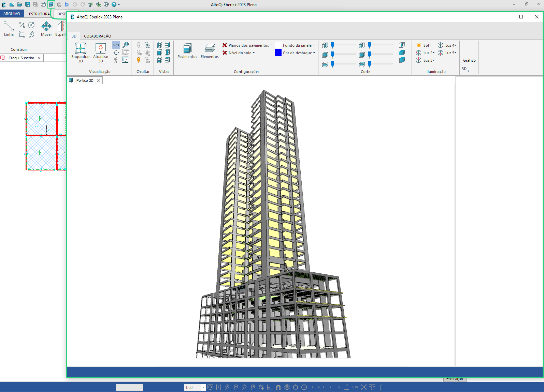The image size is (544, 392).
Task: Click the help question mark icon
Action: coord(114,4)
